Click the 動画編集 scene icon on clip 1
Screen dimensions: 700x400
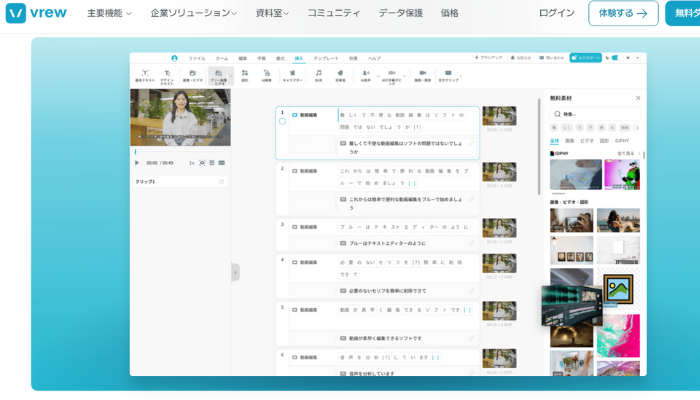295,115
